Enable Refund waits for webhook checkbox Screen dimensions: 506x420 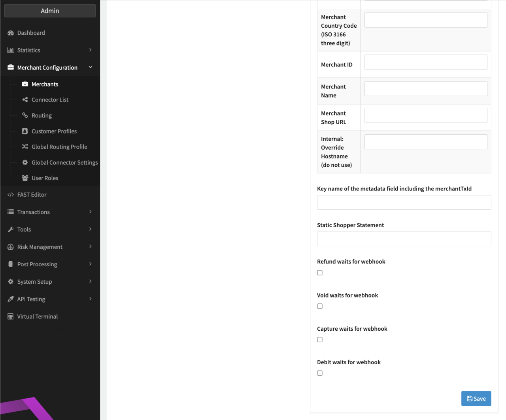point(320,273)
